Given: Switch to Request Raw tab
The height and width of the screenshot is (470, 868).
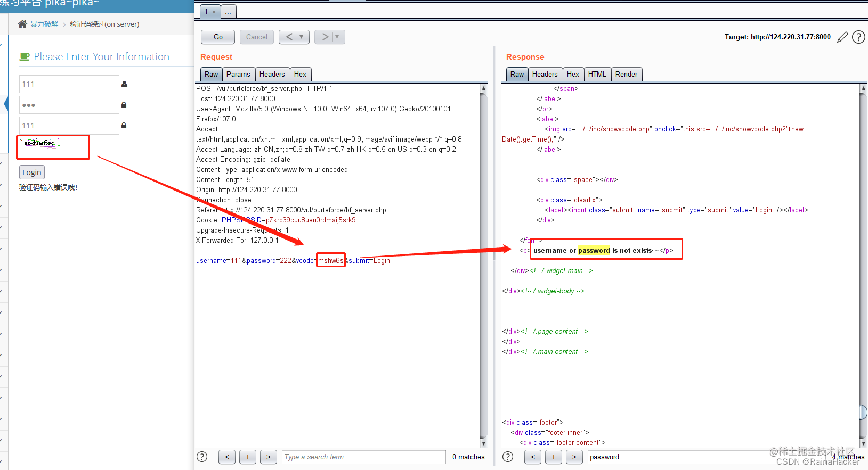Looking at the screenshot, I should click(x=211, y=74).
